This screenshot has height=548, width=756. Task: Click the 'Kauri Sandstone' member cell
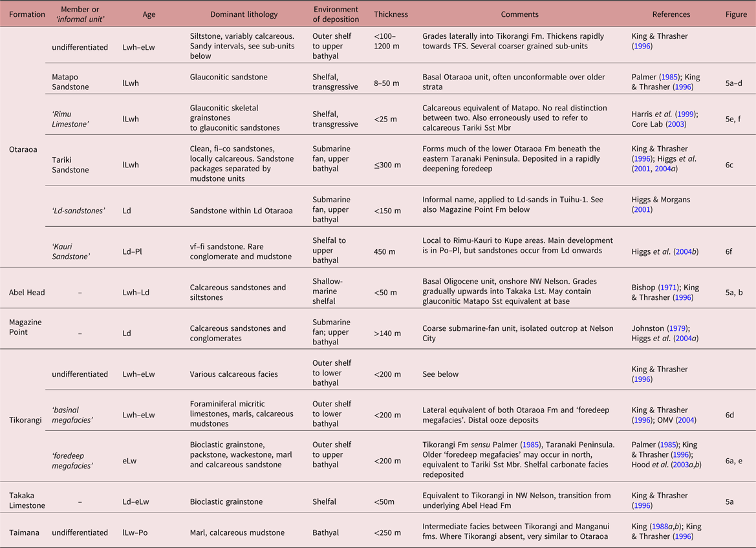point(70,251)
